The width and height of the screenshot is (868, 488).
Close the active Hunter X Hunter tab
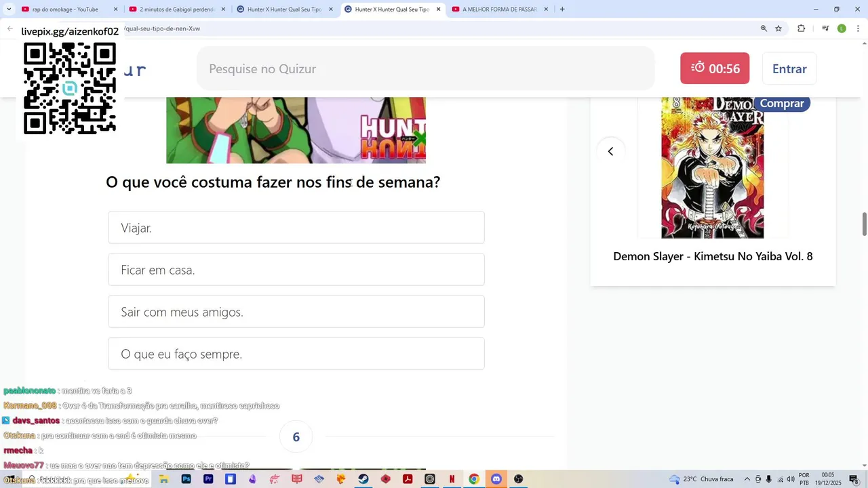point(438,9)
